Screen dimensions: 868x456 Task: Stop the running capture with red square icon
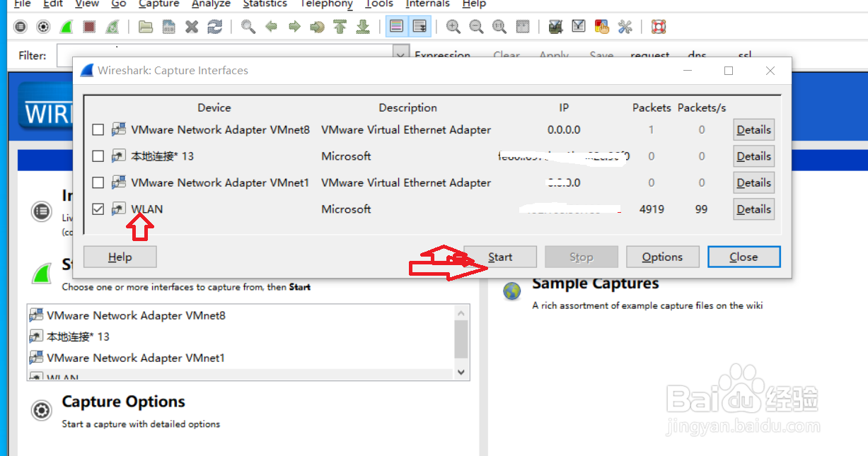click(x=88, y=27)
